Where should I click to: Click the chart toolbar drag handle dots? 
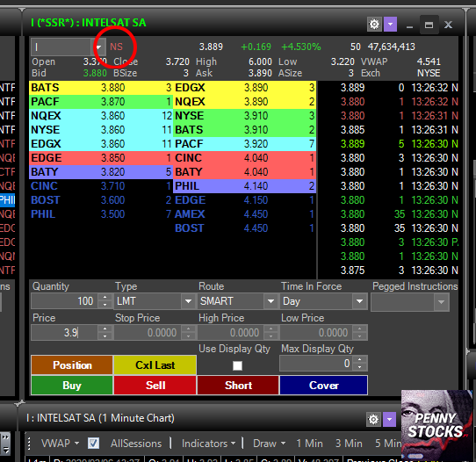[x=29, y=444]
